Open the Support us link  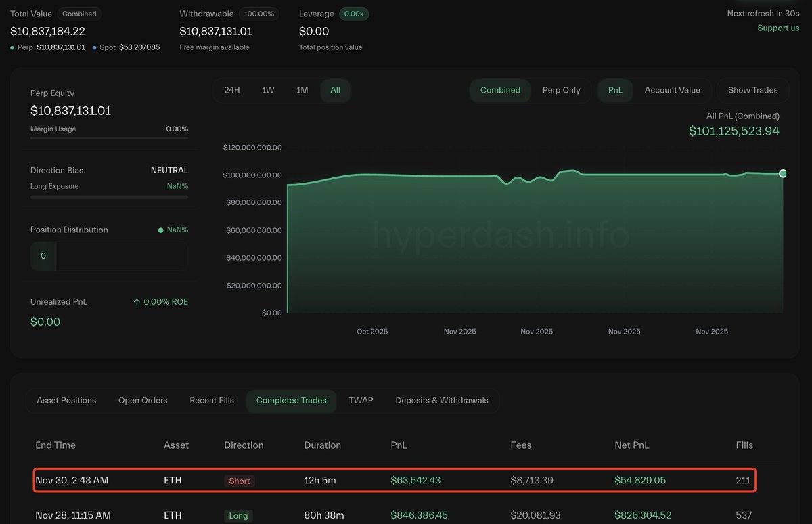pos(778,28)
